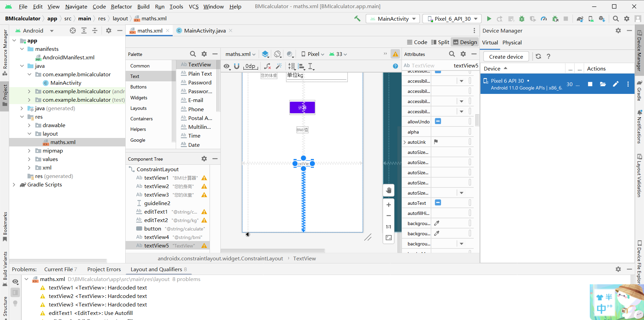Open Search Everywhere magnifier in main toolbar
644x320 pixels.
pyautogui.click(x=616, y=19)
